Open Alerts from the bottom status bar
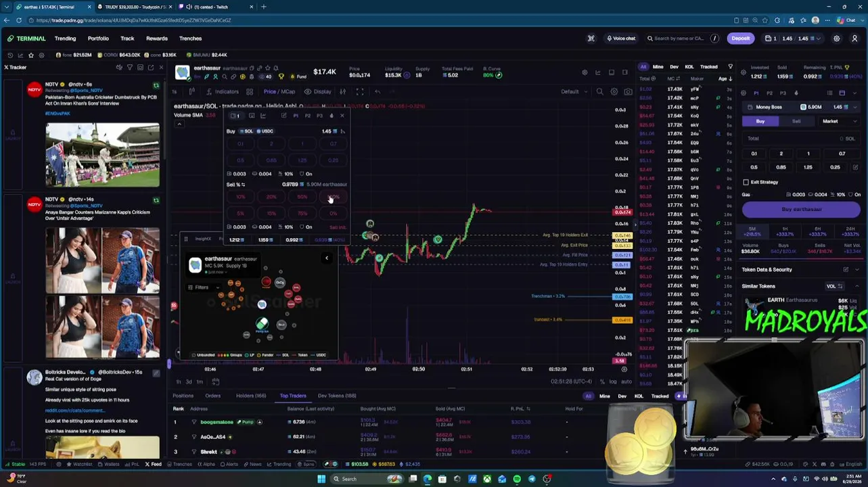 [229, 464]
